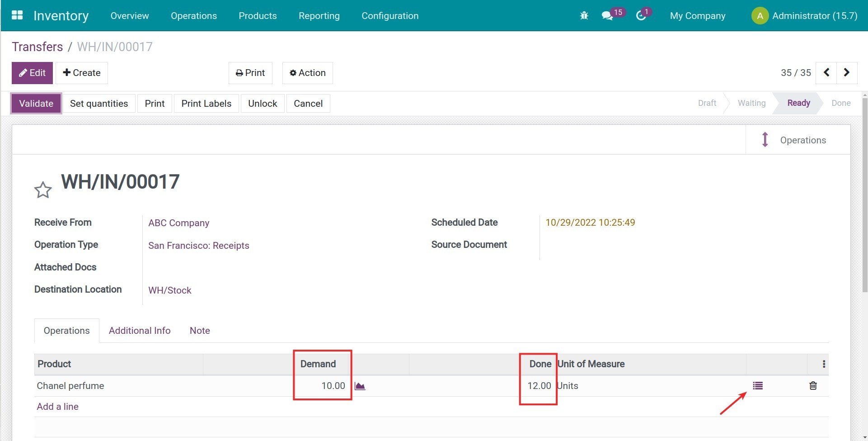Screen dimensions: 868x441
Task: Open optional columns kebab menu
Action: (x=824, y=364)
